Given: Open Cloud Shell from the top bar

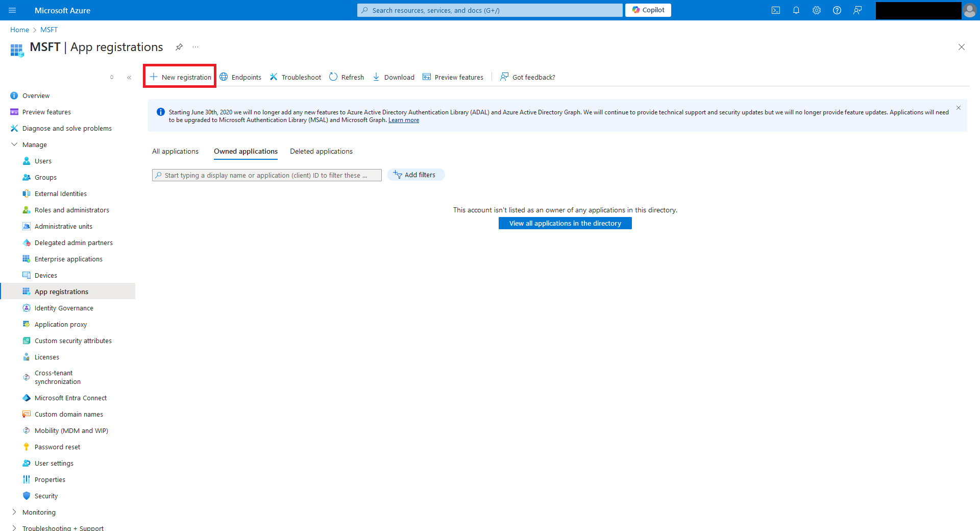Looking at the screenshot, I should 775,10.
